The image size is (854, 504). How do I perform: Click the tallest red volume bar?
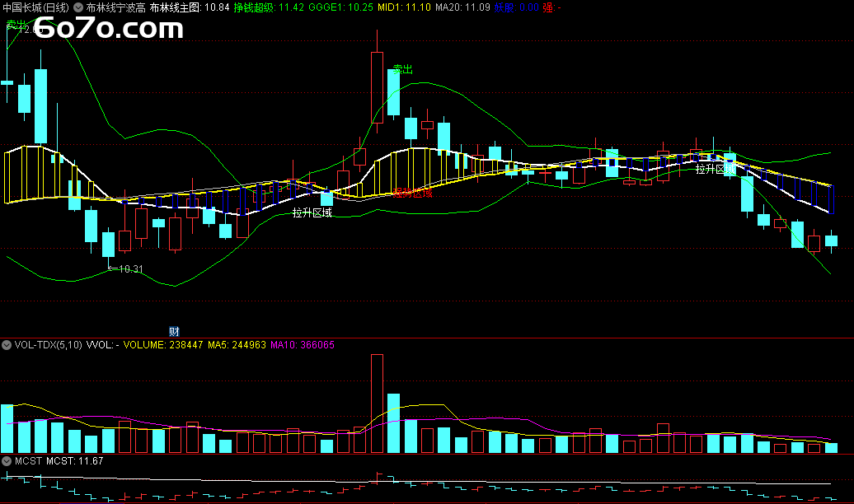click(x=377, y=404)
